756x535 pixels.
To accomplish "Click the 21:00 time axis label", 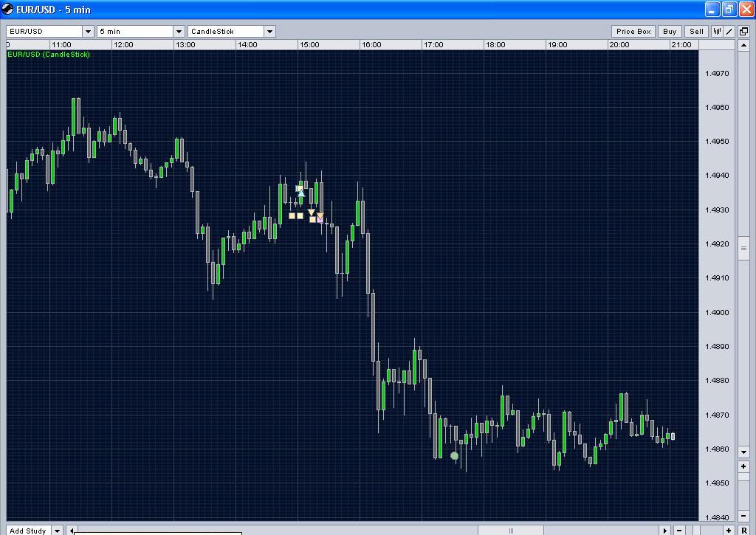I will (681, 45).
